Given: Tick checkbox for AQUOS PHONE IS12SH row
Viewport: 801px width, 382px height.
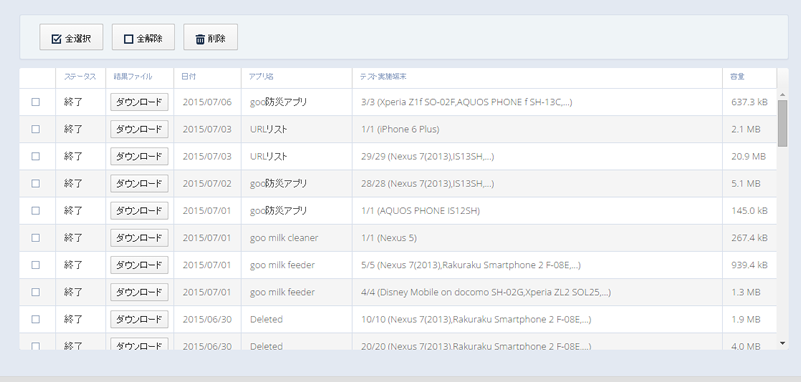Looking at the screenshot, I should pos(35,210).
